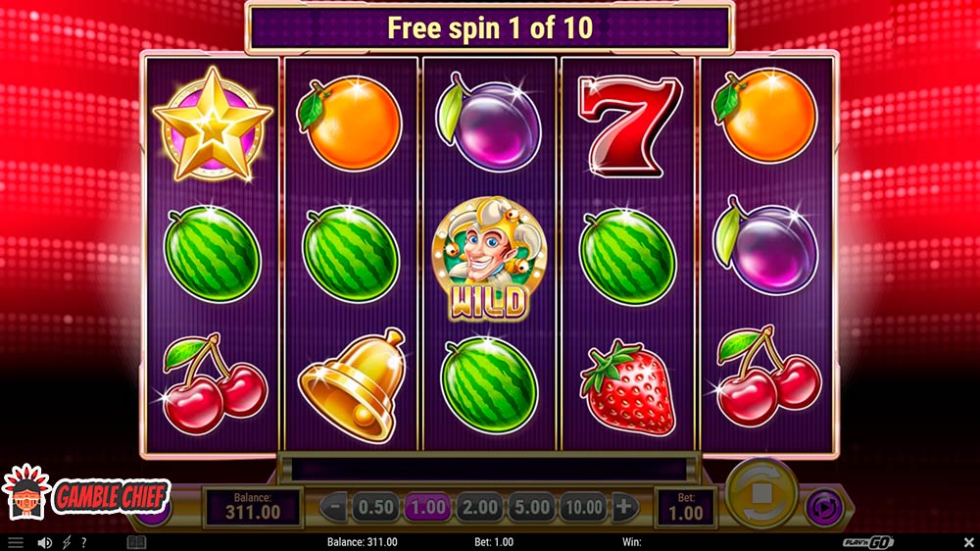Select the 5.00 bet value
This screenshot has width=980, height=551.
pos(532,507)
